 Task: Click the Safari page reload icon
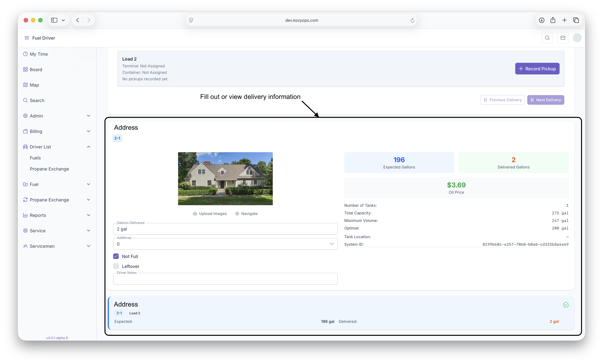click(412, 20)
